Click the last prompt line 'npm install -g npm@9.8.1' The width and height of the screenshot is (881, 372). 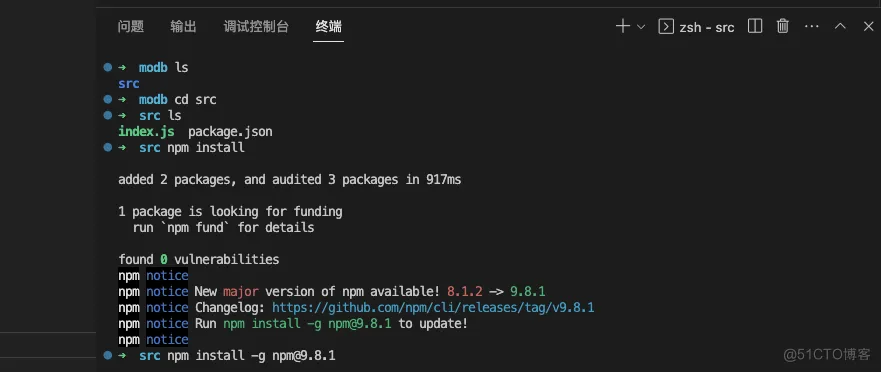pyautogui.click(x=251, y=356)
